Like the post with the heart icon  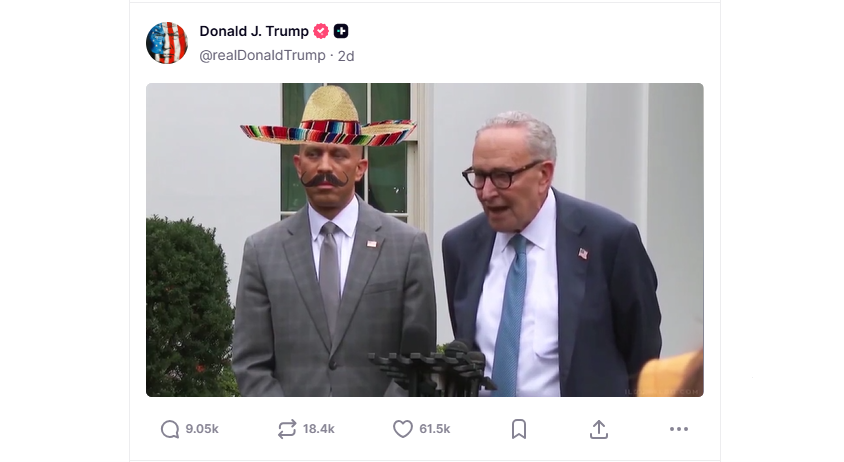pyautogui.click(x=402, y=429)
